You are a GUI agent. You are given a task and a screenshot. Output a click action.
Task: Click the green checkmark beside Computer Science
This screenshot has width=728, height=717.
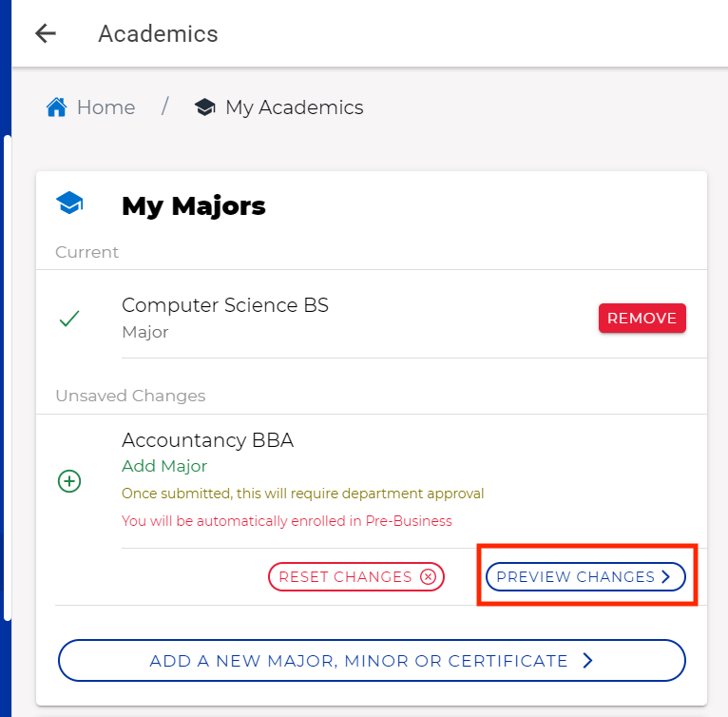tap(69, 319)
